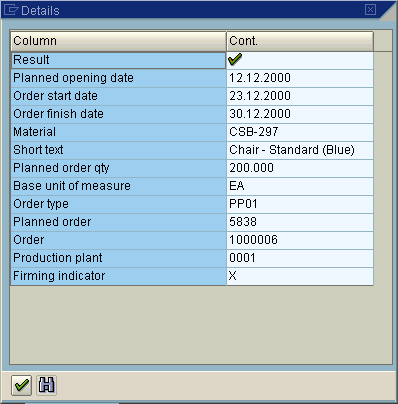Click the order number 1000006

click(300, 240)
